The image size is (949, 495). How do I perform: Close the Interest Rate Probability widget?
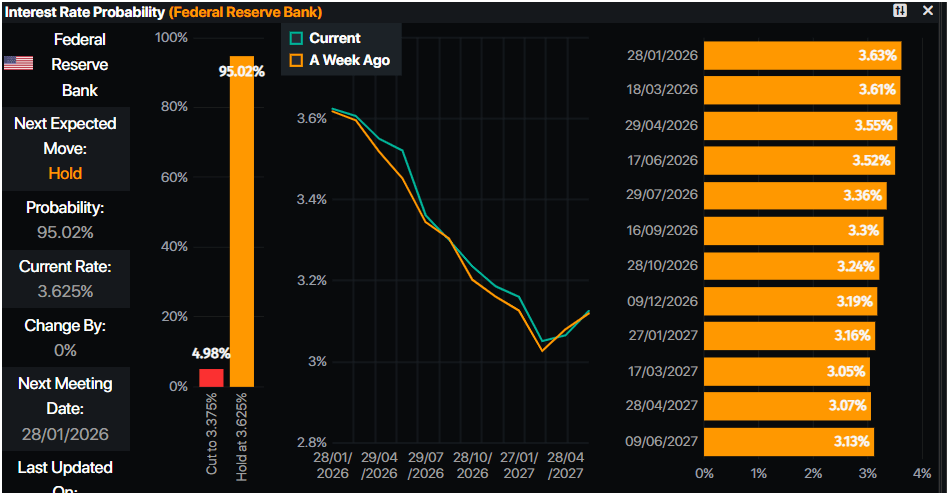pos(932,10)
